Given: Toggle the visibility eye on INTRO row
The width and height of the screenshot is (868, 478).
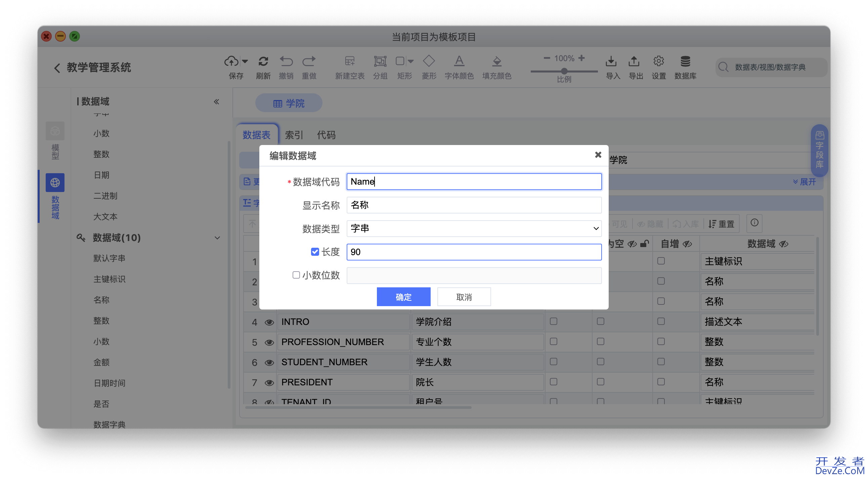Looking at the screenshot, I should (x=268, y=323).
